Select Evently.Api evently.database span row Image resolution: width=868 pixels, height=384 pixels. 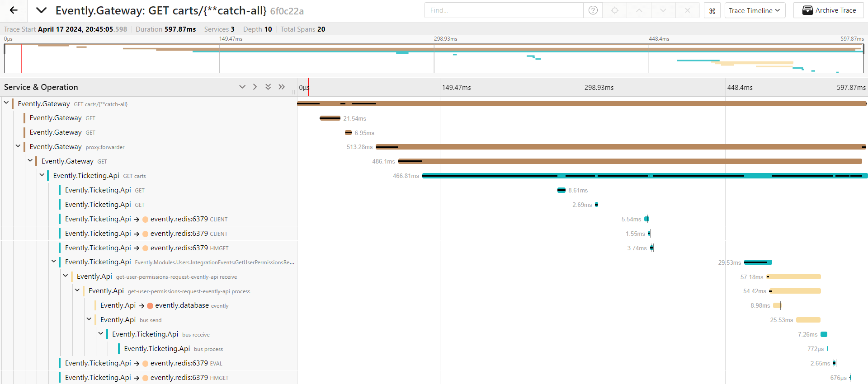196,305
